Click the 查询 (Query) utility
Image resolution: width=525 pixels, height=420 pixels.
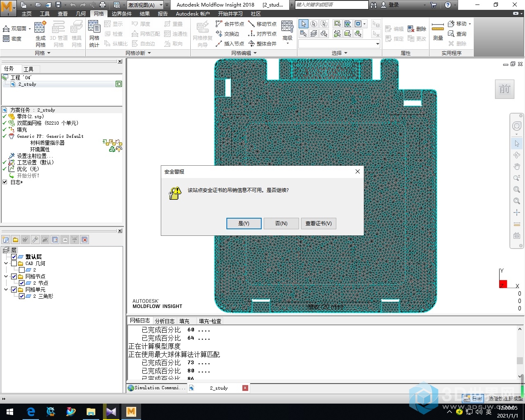coord(457,34)
